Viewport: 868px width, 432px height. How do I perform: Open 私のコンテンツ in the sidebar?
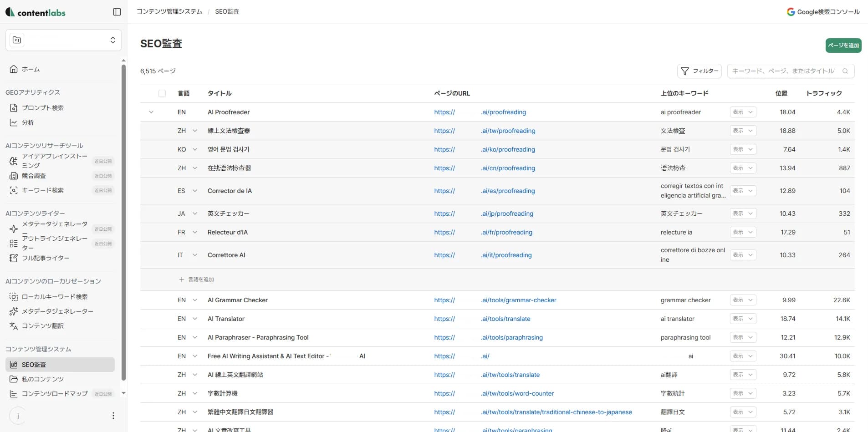[43, 379]
